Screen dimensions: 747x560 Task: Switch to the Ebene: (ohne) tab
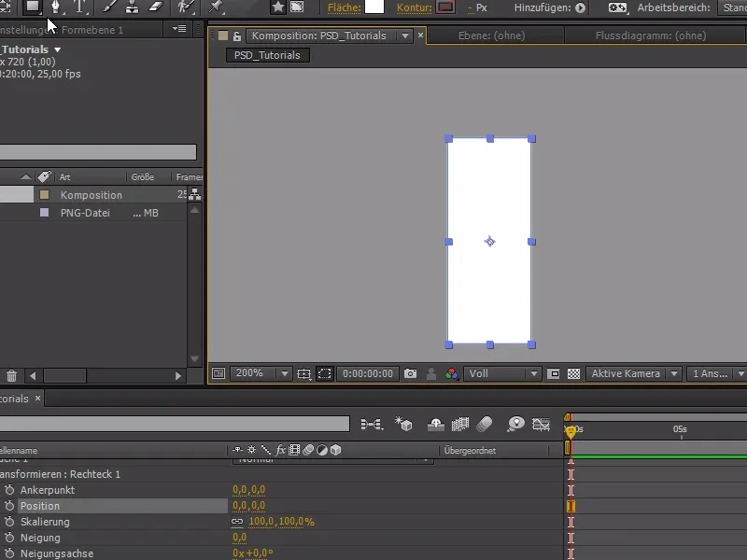click(x=492, y=35)
